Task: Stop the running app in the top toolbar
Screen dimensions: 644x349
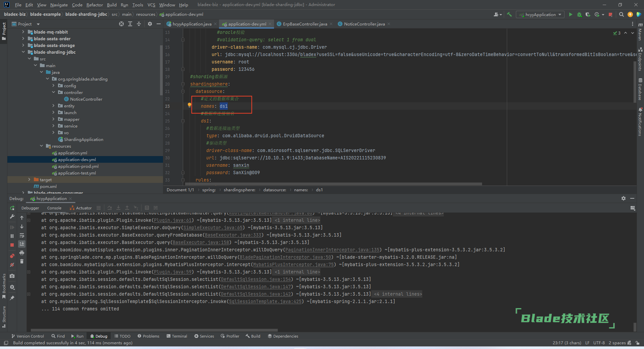Action: (610, 14)
